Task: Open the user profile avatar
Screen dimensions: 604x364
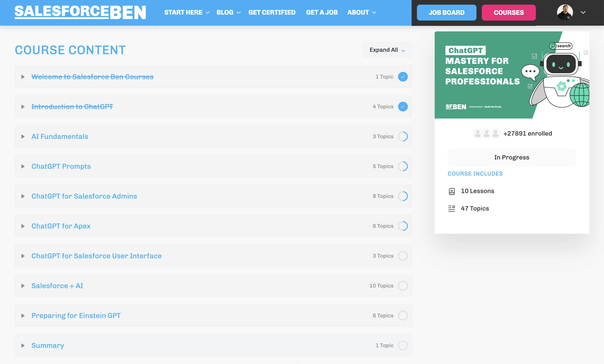Action: (x=565, y=12)
